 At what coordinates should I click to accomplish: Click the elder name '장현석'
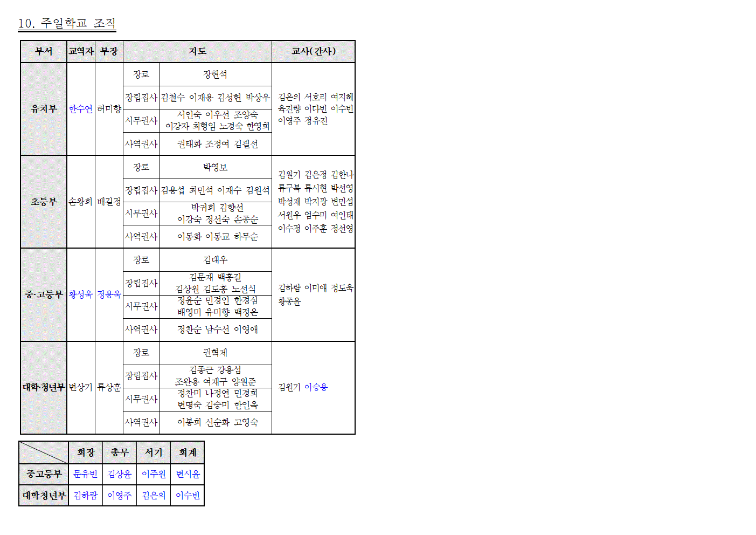pos(216,74)
